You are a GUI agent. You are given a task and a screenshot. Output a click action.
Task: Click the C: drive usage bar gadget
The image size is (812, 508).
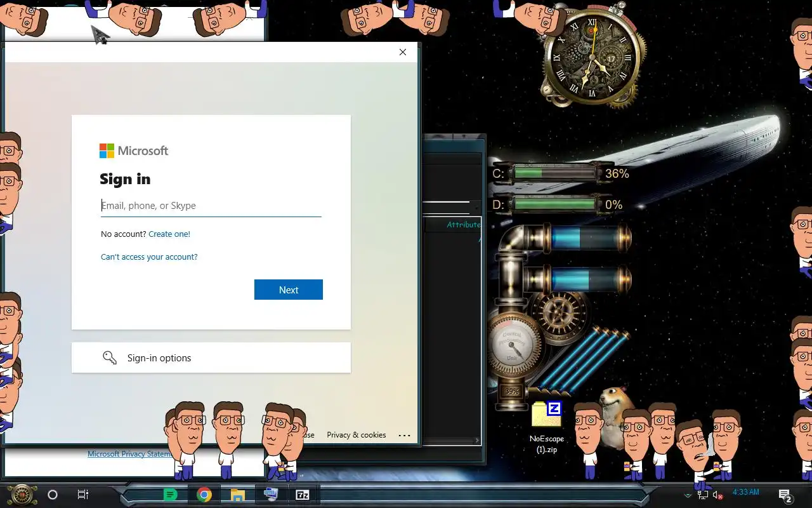click(x=555, y=173)
